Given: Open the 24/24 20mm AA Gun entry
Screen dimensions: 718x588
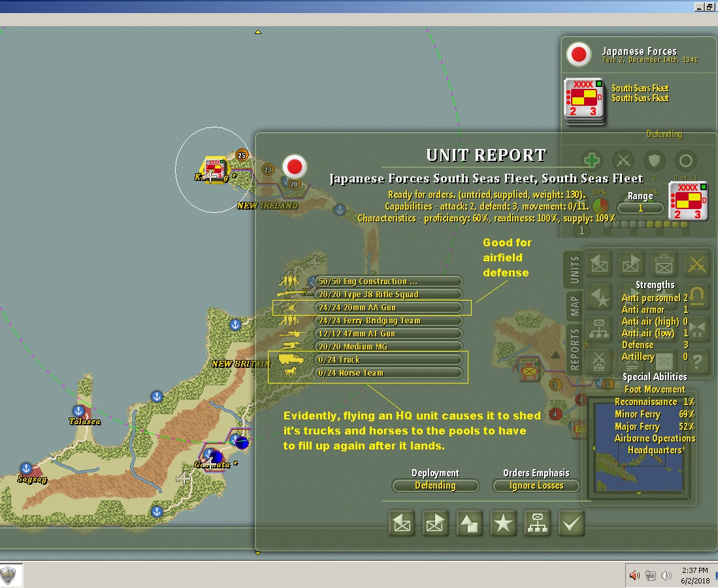Looking at the screenshot, I should coord(389,308).
